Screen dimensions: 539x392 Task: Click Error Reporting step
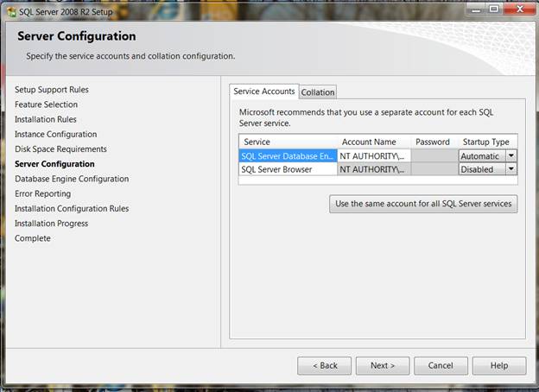click(x=42, y=193)
